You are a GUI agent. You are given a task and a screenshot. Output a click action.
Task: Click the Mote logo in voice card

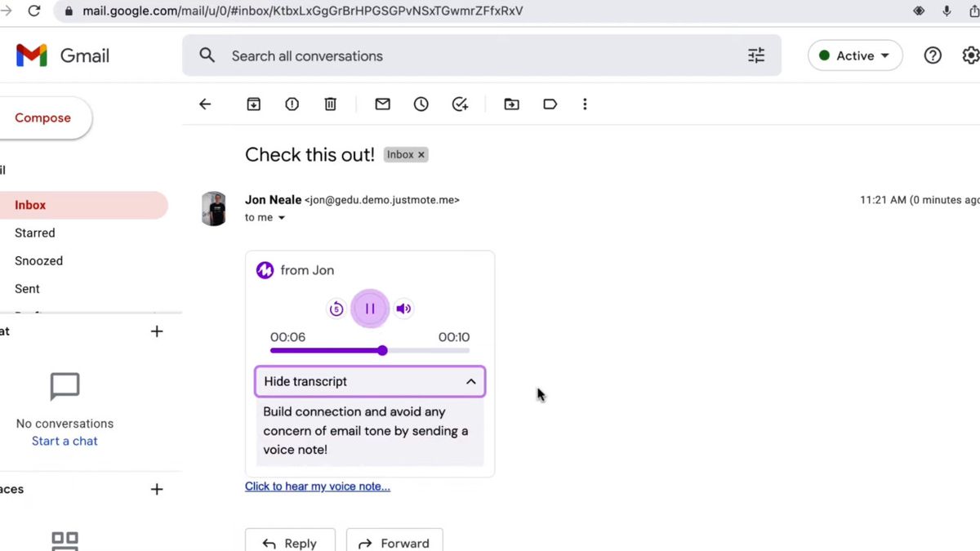click(x=265, y=270)
